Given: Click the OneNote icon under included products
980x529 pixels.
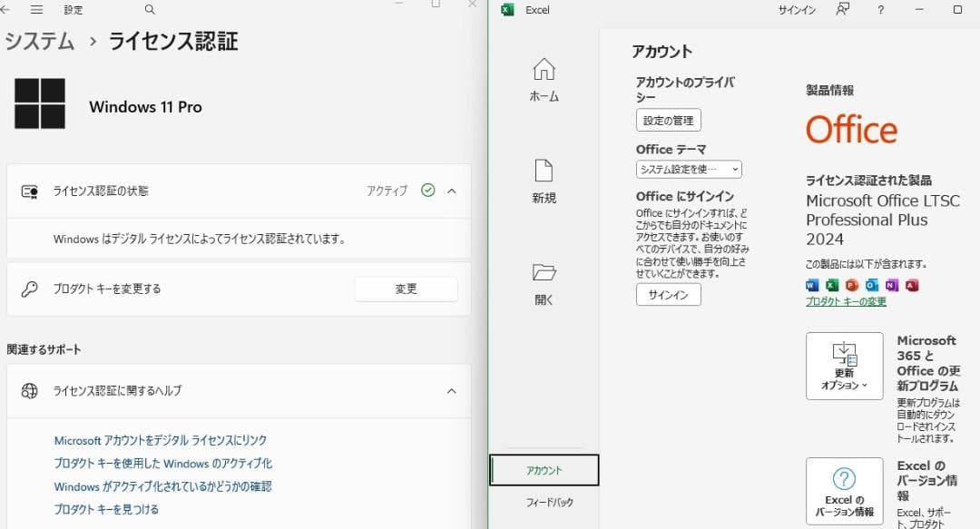Looking at the screenshot, I should (892, 285).
